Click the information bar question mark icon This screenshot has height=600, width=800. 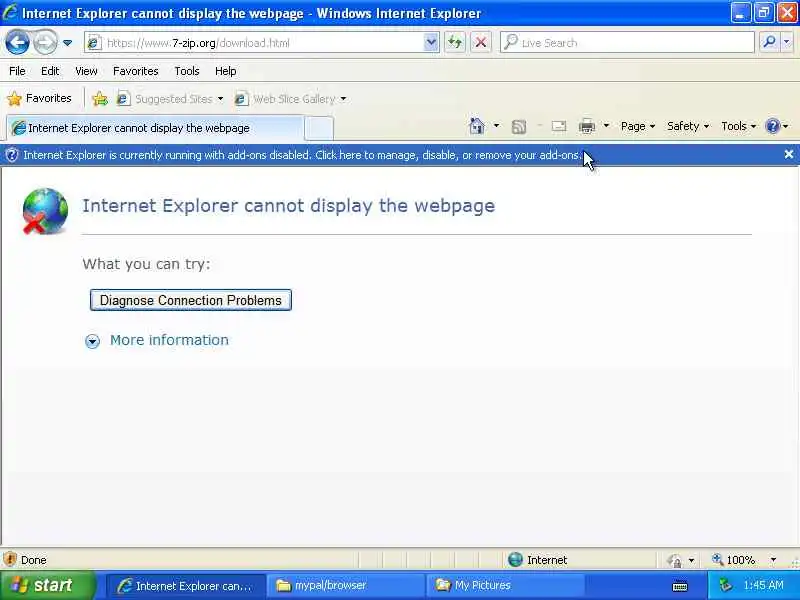11,155
